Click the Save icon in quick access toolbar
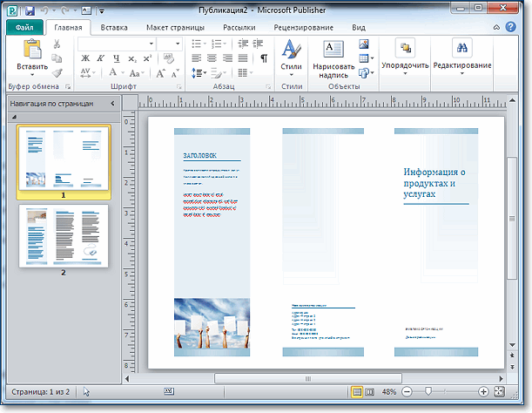The width and height of the screenshot is (532, 413). click(29, 10)
